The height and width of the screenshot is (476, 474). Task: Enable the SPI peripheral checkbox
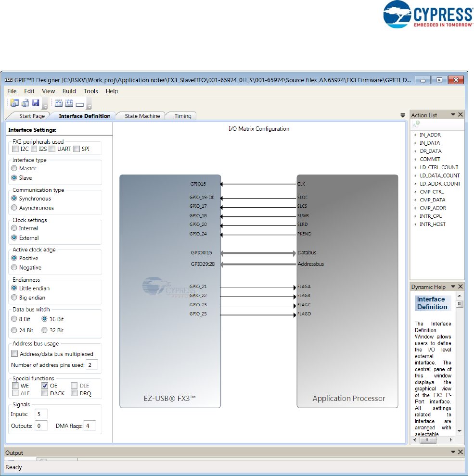77,149
